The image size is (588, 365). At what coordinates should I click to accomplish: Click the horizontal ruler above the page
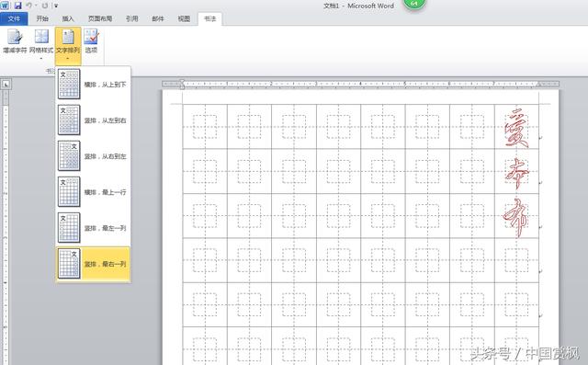click(360, 84)
